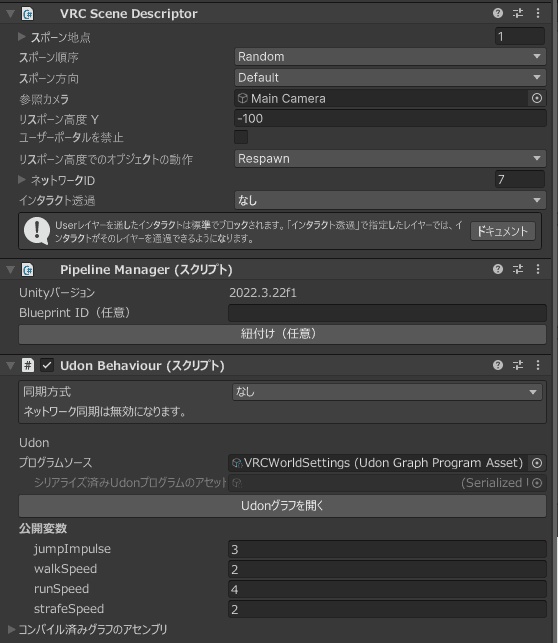Open Udon Behaviour kebab menu
Image resolution: width=558 pixels, height=643 pixels.
[538, 365]
